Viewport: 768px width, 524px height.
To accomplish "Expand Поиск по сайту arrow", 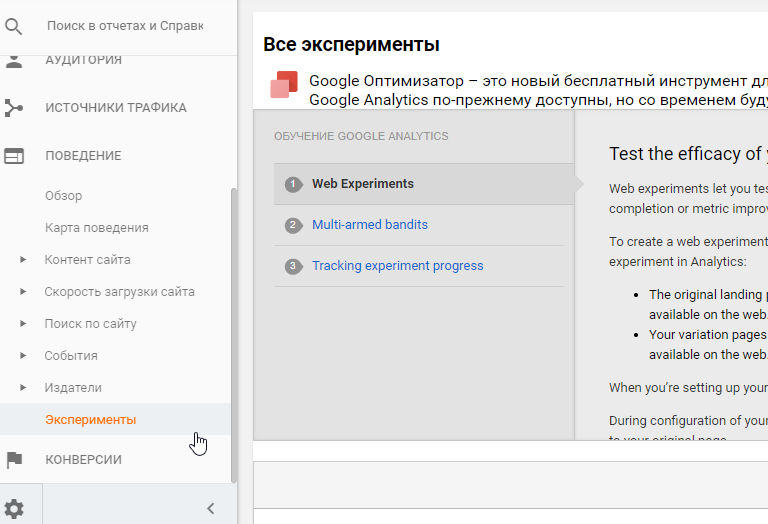I will click(23, 323).
